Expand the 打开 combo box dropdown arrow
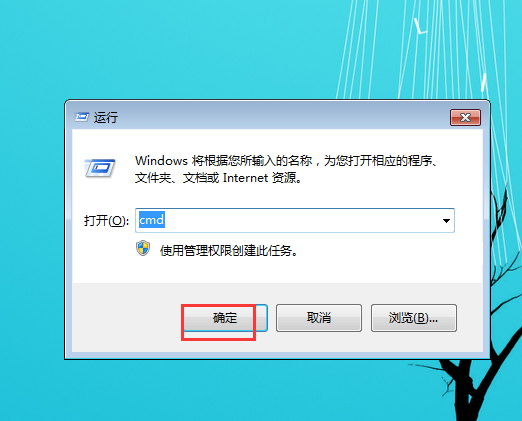 point(446,221)
